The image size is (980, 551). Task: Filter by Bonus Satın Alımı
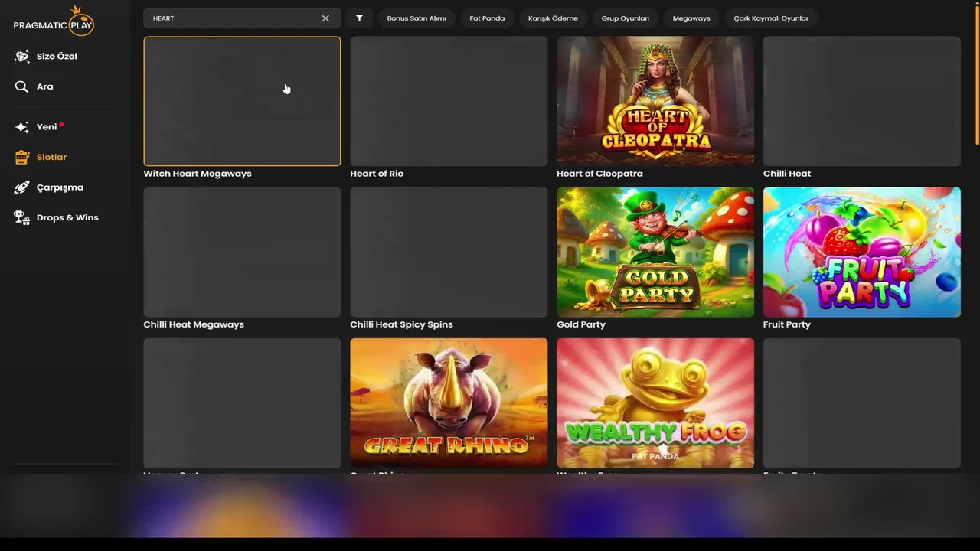click(x=416, y=18)
